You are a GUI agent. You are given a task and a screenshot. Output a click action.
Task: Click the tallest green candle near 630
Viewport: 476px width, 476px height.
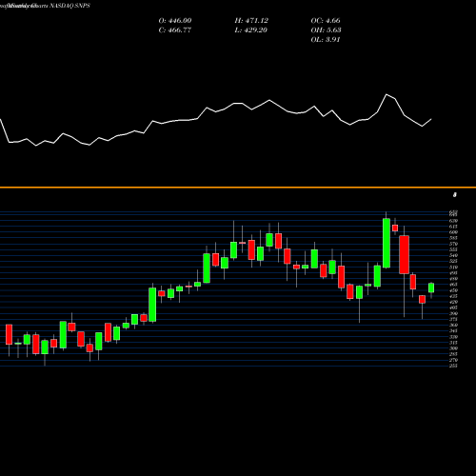[x=387, y=243]
